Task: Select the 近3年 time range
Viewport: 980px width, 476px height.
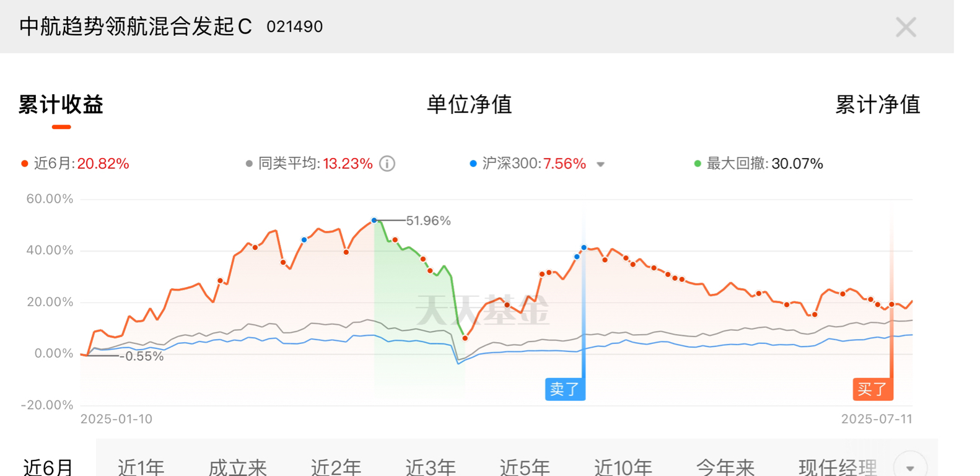Action: (431, 467)
